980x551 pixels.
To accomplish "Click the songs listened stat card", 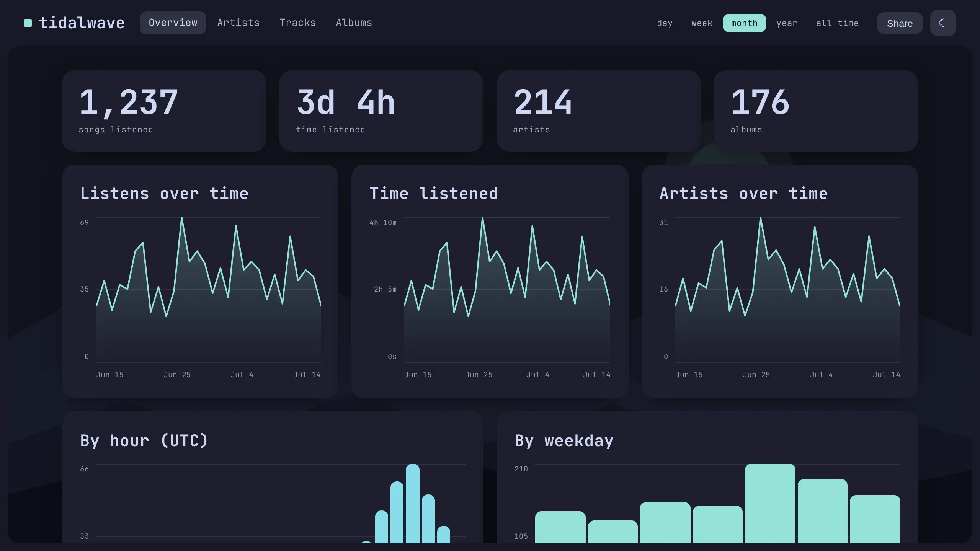I will click(x=164, y=111).
